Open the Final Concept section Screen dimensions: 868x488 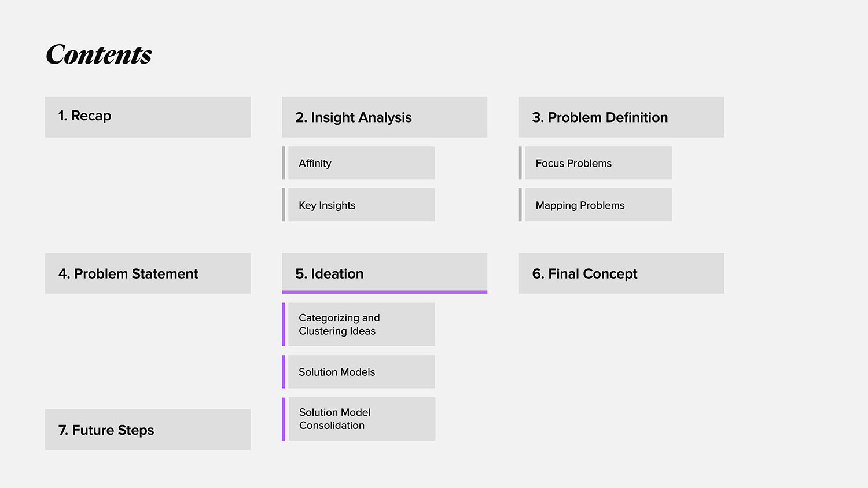click(x=621, y=273)
